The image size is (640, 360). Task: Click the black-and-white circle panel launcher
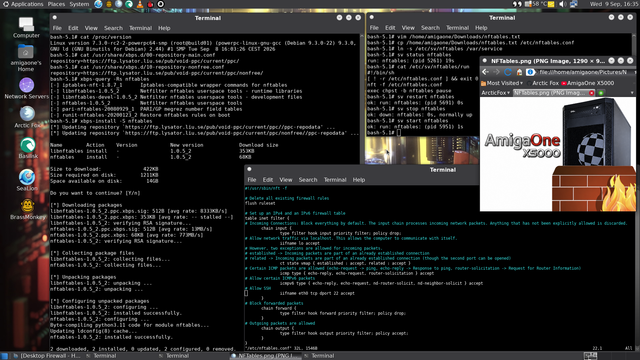click(160, 4)
